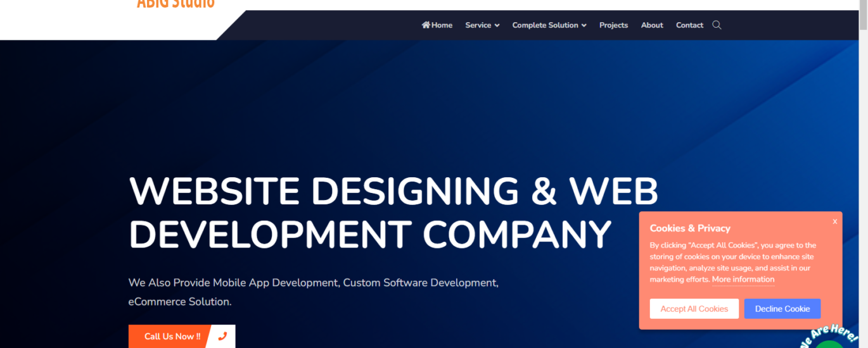Open the About menu item

pos(652,25)
